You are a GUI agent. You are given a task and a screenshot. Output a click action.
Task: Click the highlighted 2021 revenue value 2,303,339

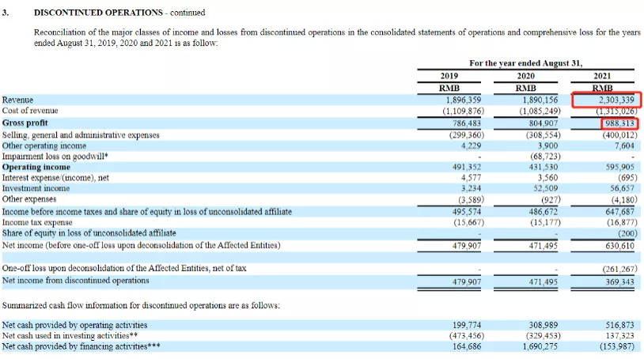pyautogui.click(x=616, y=100)
